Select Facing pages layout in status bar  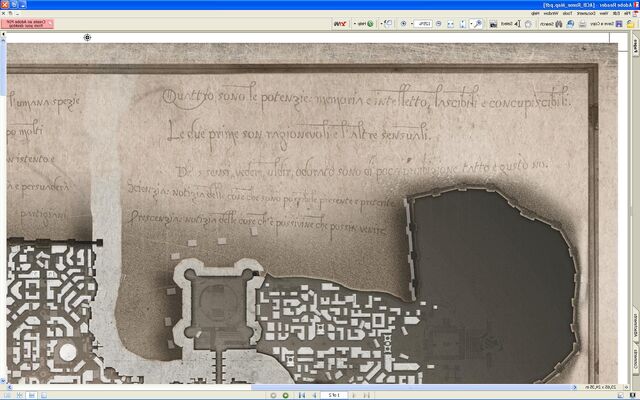[7, 395]
